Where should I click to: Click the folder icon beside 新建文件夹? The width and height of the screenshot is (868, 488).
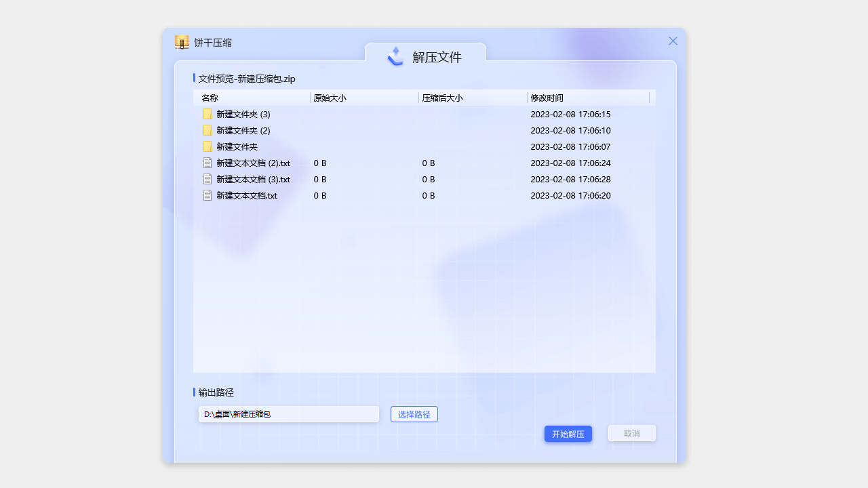tap(208, 146)
